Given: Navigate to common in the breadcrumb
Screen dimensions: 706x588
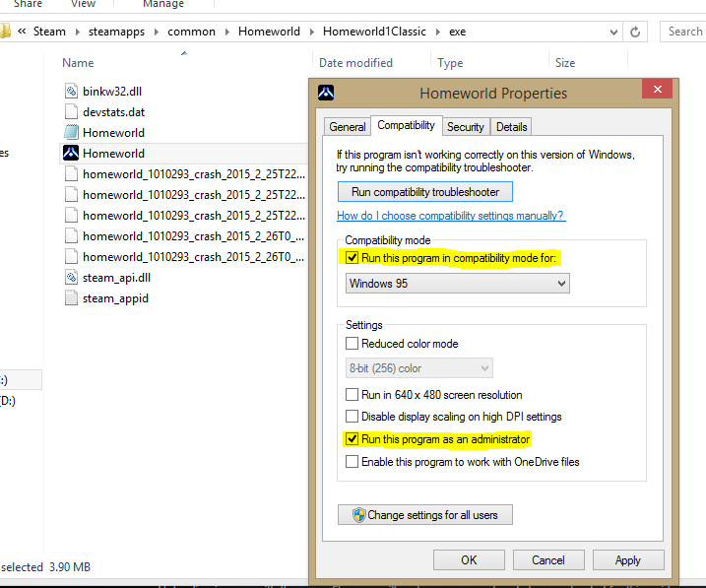Looking at the screenshot, I should point(191,32).
